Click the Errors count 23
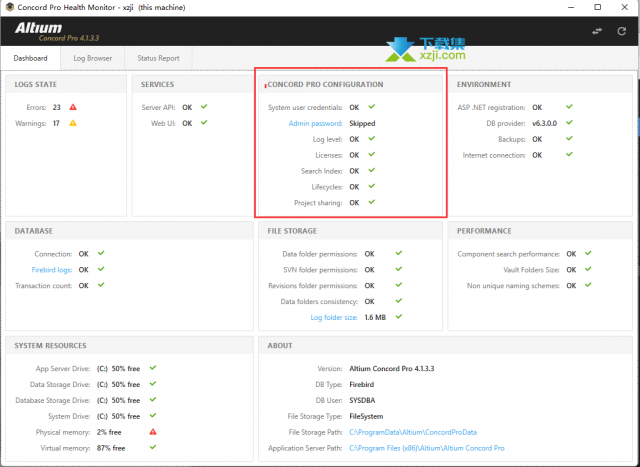 (56, 107)
